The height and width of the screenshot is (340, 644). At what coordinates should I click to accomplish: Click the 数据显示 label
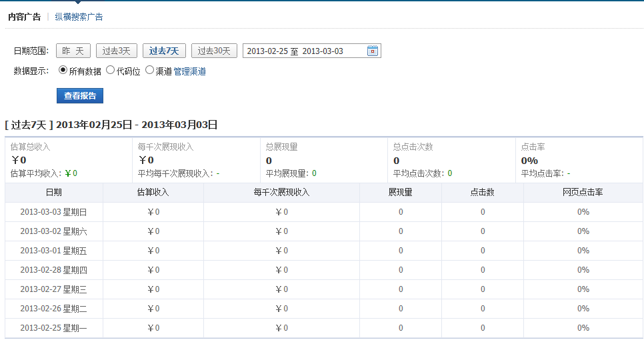31,71
